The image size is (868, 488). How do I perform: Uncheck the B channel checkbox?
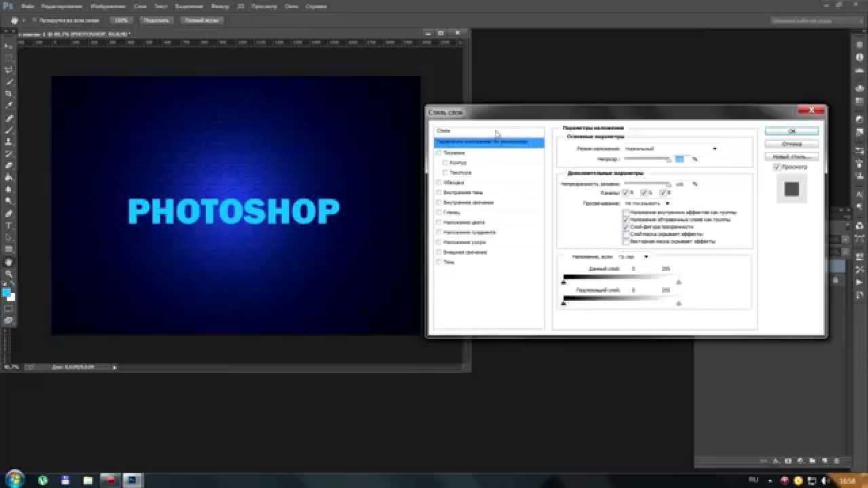pos(663,193)
